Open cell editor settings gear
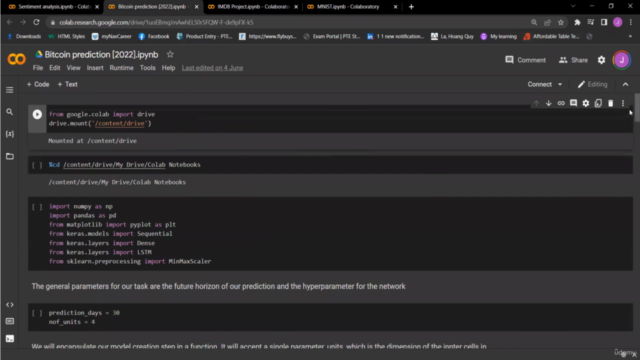 [586, 103]
